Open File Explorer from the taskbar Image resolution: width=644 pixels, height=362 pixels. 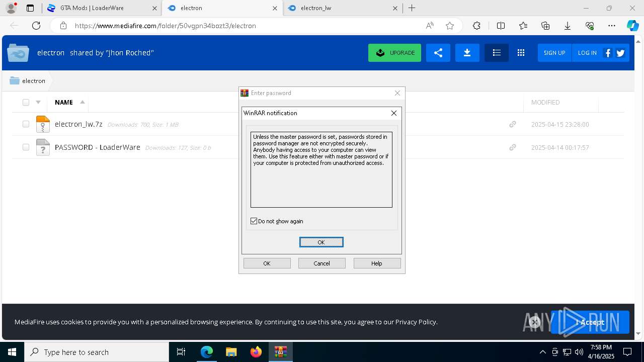[231, 352]
